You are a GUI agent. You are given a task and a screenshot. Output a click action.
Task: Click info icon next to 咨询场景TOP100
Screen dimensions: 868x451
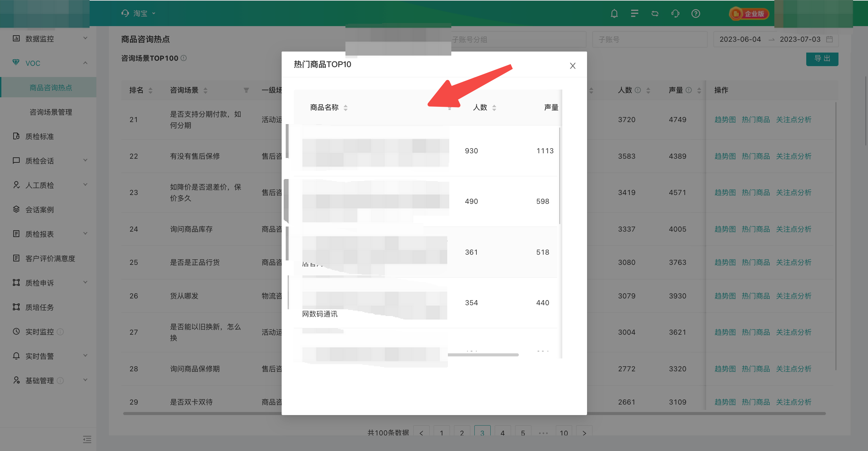coord(184,58)
